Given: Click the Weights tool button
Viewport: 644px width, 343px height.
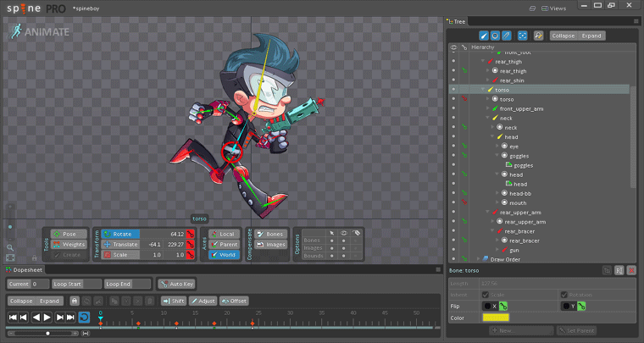Looking at the screenshot, I should [69, 245].
